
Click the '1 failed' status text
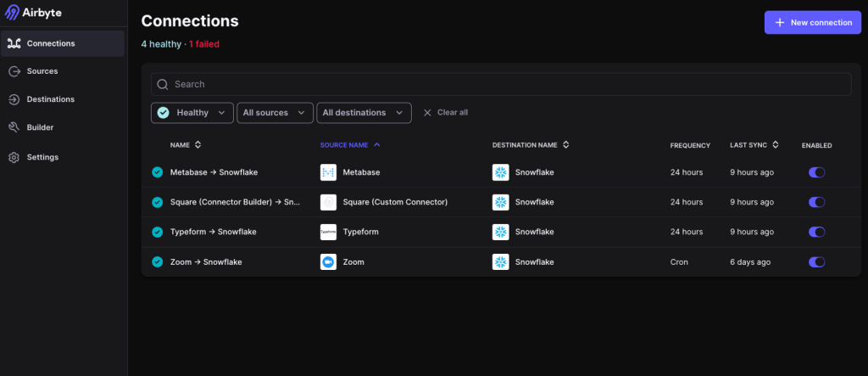coord(203,44)
